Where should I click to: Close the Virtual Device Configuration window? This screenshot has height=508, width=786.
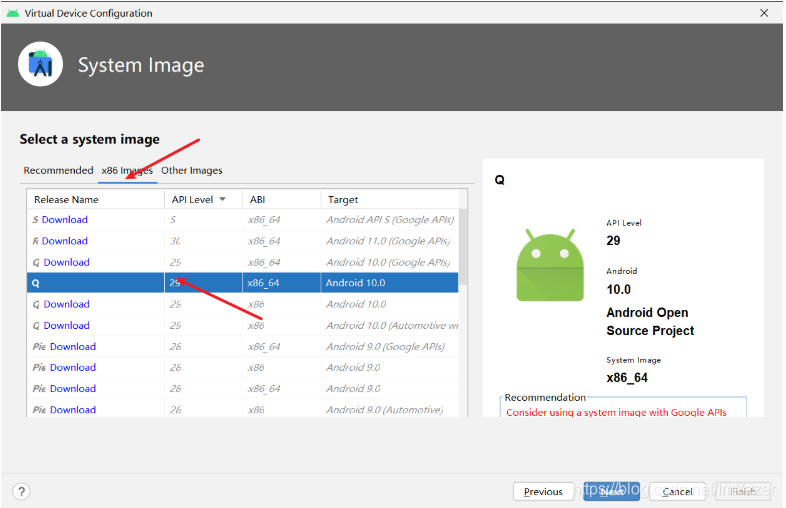pos(763,13)
